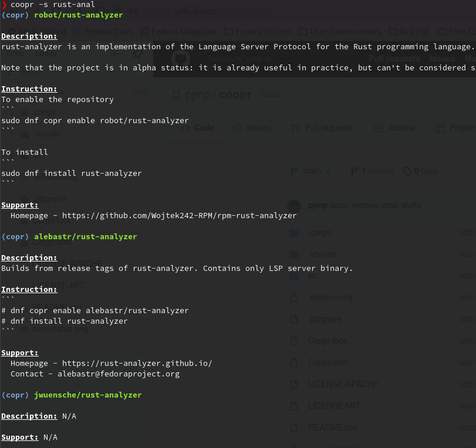The image size is (476, 448).
Task: Click the file icon beside .editorconfig in main list
Action: 294,297
